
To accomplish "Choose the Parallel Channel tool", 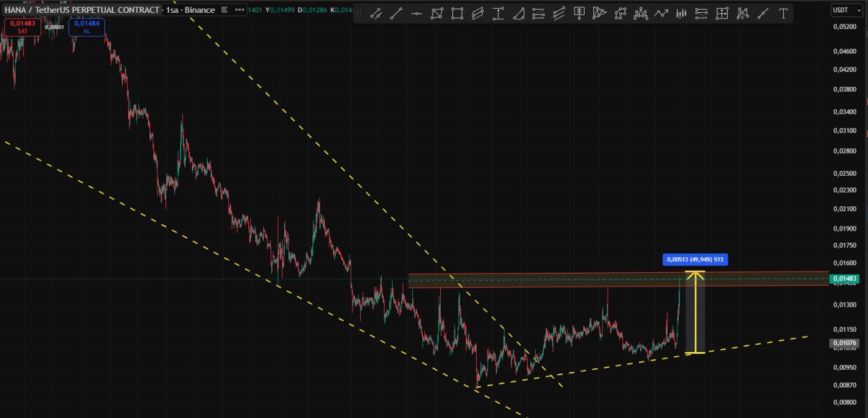I will coord(477,14).
